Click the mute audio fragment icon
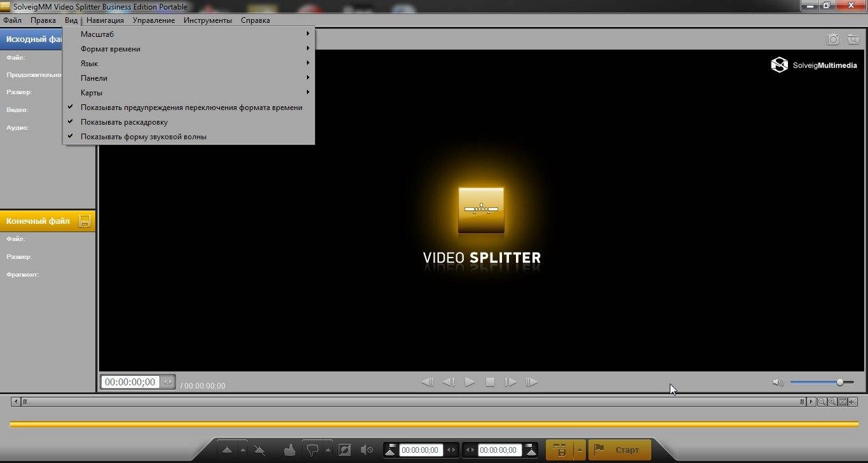This screenshot has height=463, width=868. click(367, 450)
